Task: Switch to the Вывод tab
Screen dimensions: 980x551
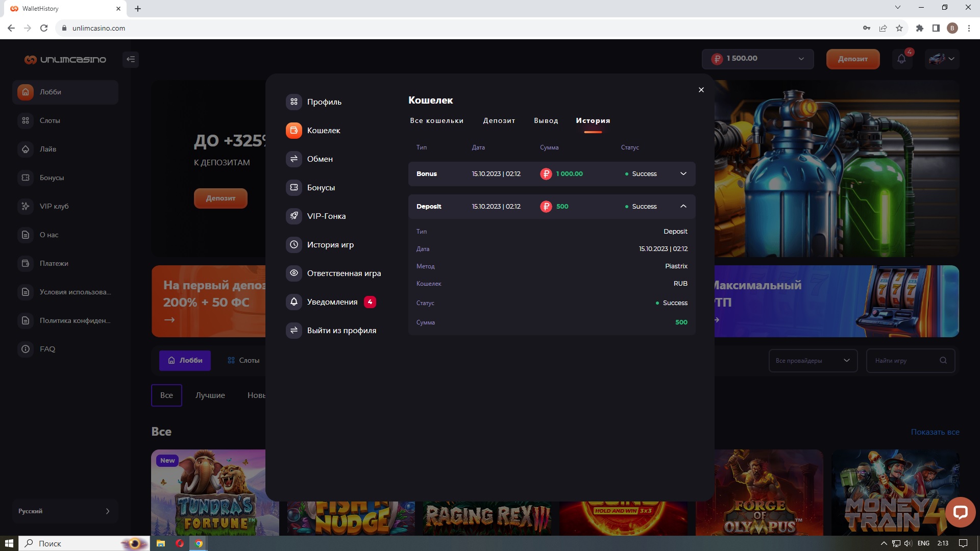Action: 546,121
